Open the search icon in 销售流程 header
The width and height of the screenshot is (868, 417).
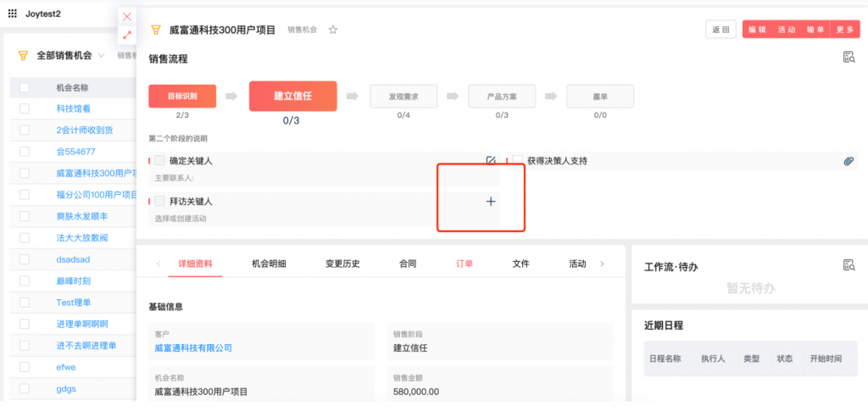pos(849,58)
